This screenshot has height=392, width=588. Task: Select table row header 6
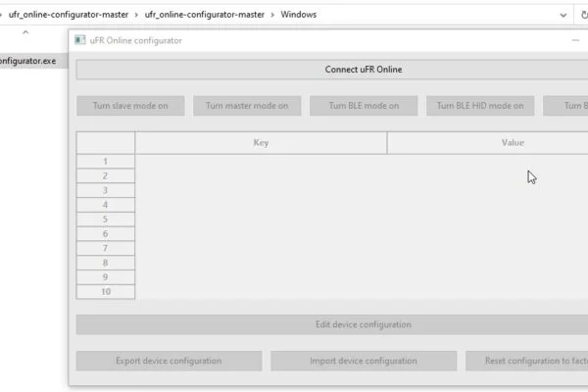tap(106, 233)
